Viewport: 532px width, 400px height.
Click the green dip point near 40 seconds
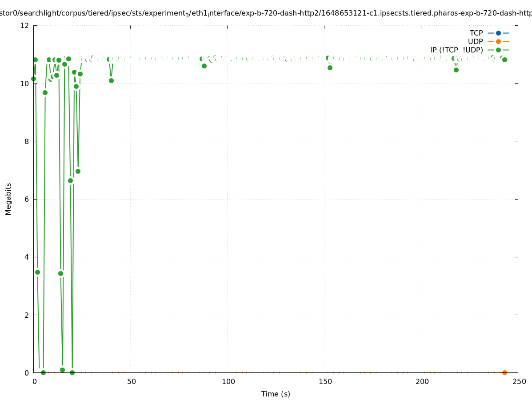[x=111, y=80]
